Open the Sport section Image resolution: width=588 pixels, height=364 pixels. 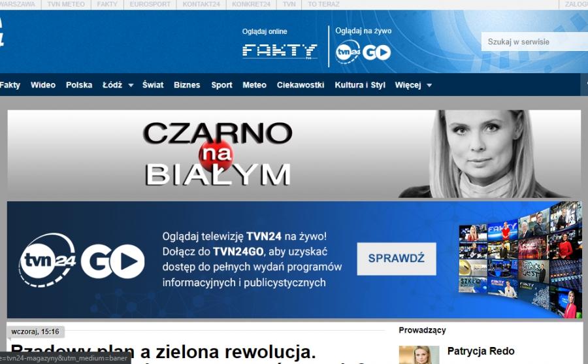pos(221,85)
